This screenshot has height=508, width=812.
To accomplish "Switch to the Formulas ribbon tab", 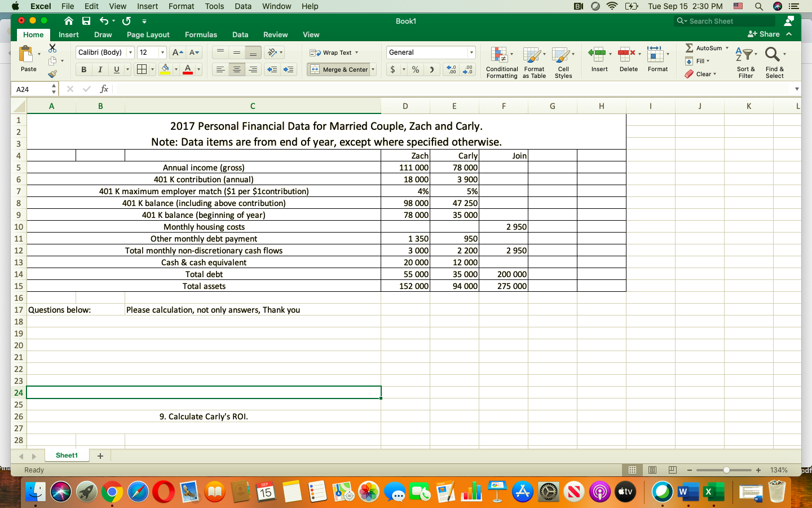I will [201, 34].
